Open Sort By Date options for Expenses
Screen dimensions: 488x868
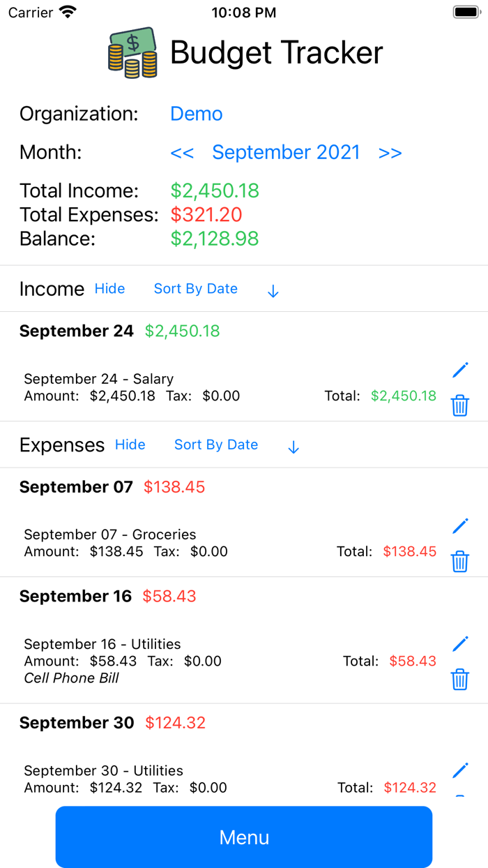pos(215,444)
